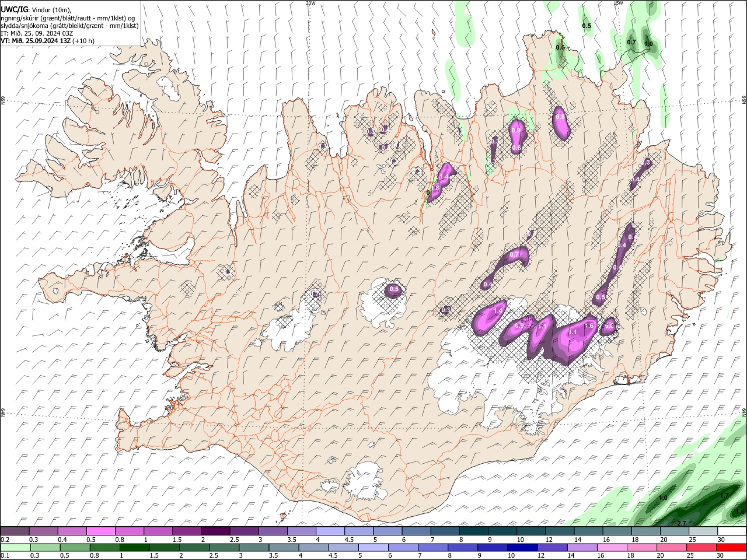Click the 15W longitude label
This screenshot has width=747, height=560.
click(x=618, y=3)
